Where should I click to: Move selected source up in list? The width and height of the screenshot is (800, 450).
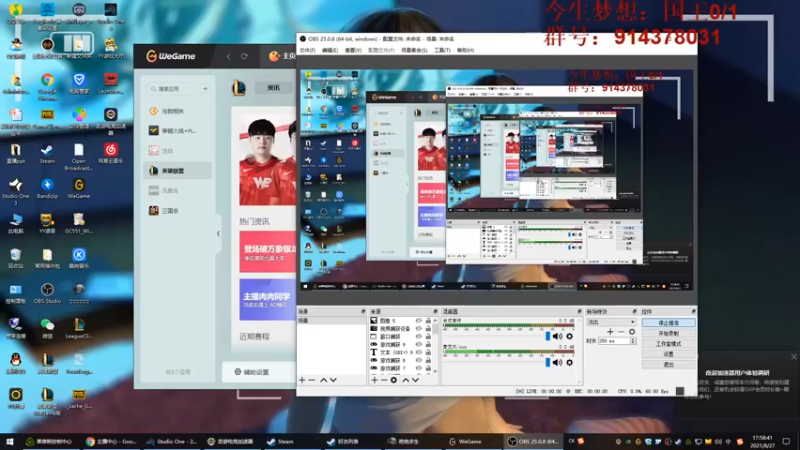click(x=406, y=380)
